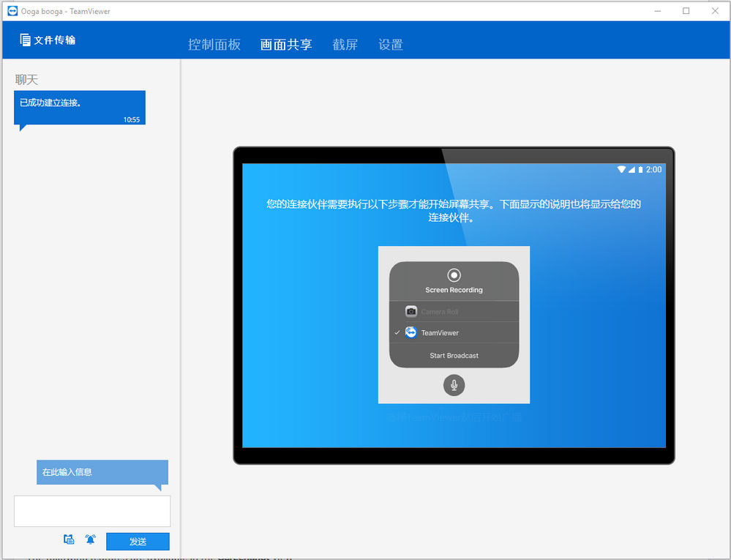This screenshot has height=560, width=731.
Task: Click the chat message input box
Action: coord(92,511)
